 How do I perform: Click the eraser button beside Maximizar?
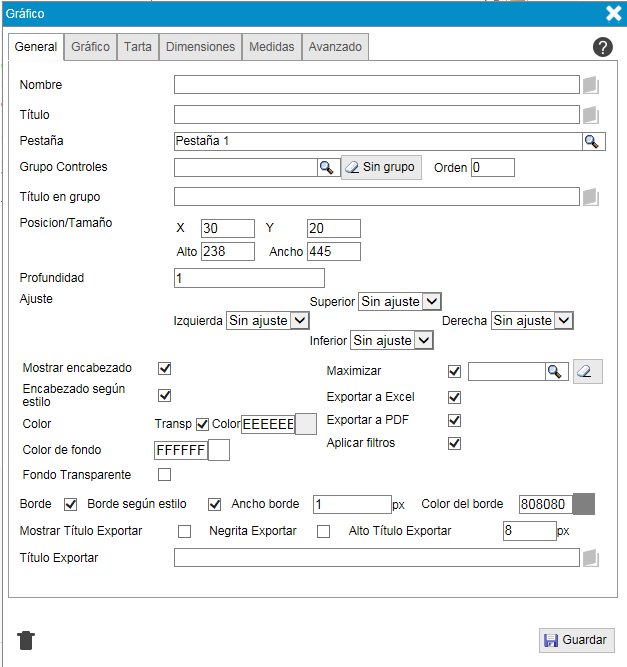(587, 372)
